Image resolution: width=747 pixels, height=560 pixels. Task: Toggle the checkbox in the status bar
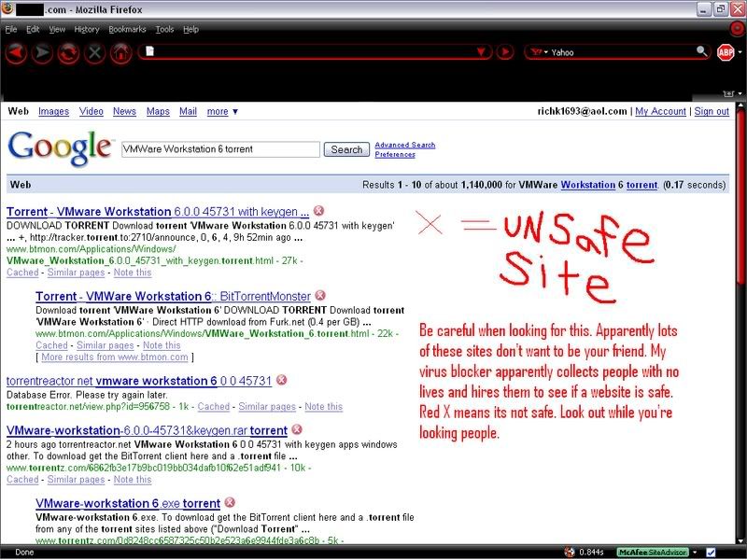pos(712,552)
